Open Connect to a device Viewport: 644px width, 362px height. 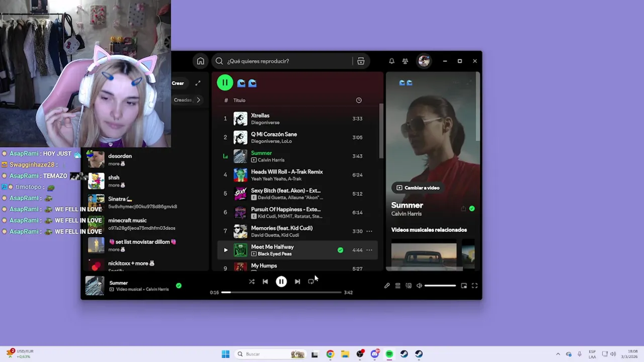tap(409, 286)
